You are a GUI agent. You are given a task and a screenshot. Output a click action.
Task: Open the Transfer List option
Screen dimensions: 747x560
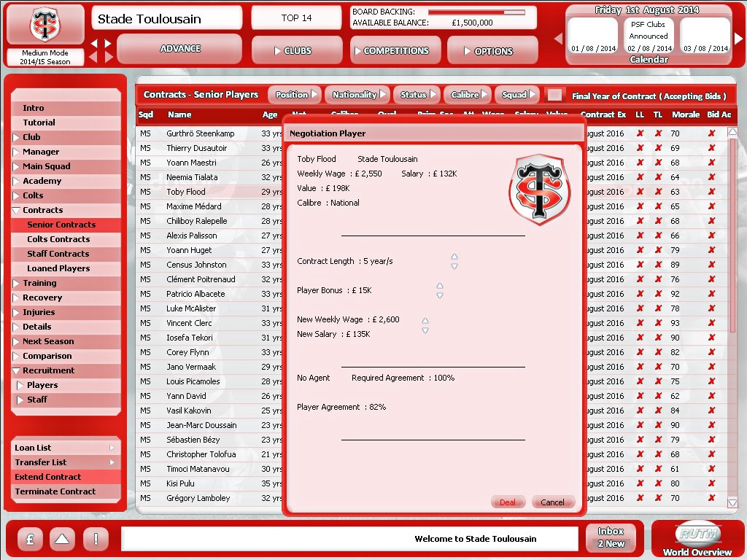pyautogui.click(x=66, y=462)
